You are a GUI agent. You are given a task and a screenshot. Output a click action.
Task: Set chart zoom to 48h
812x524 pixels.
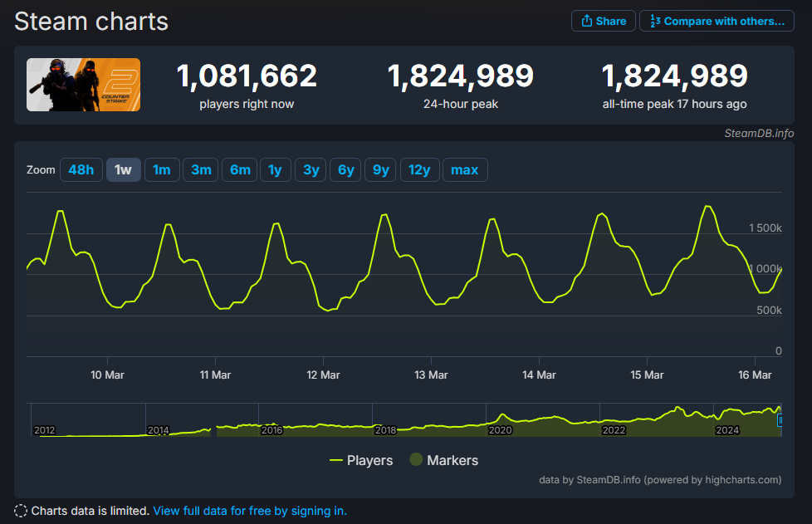point(81,170)
